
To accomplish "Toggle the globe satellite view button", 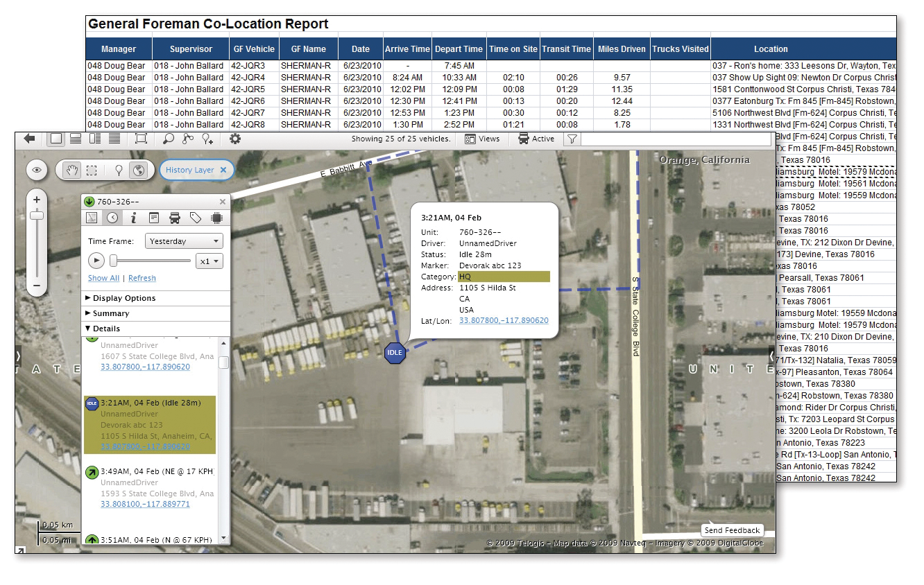I will point(138,170).
